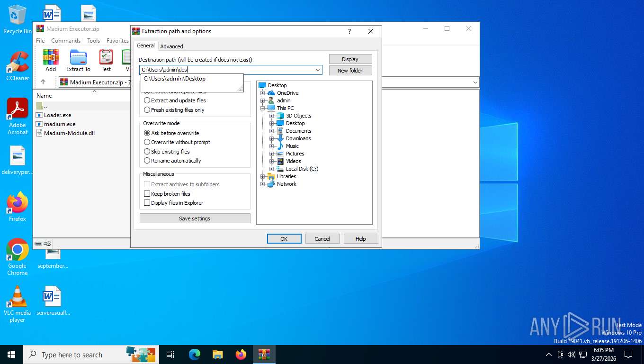Open destination path dropdown arrow
The image size is (644, 364).
pos(318,70)
